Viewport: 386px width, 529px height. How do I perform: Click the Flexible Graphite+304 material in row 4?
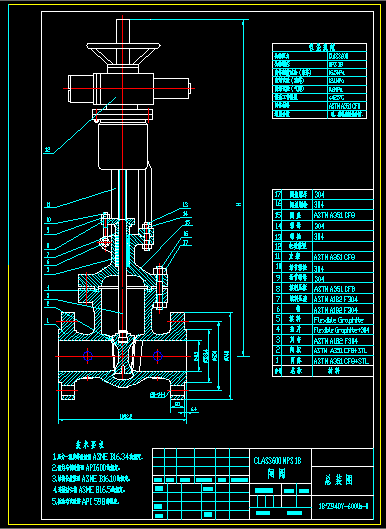pyautogui.click(x=341, y=330)
